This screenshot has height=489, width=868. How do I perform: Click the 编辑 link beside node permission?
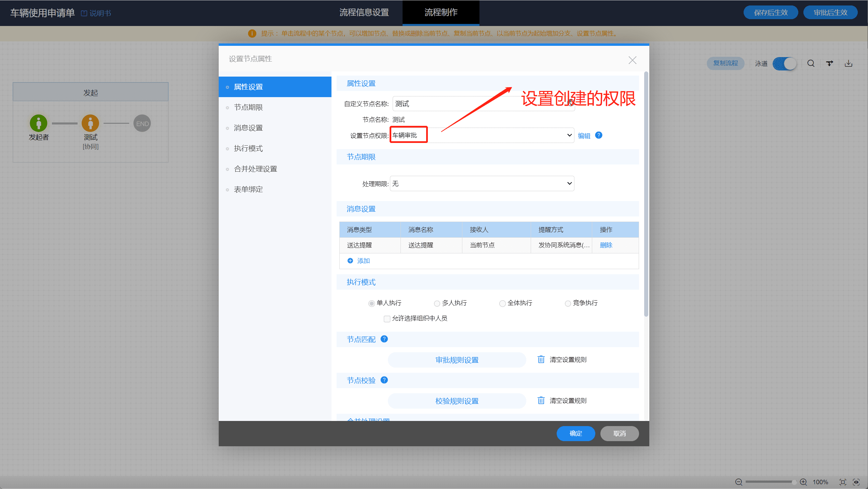[584, 136]
